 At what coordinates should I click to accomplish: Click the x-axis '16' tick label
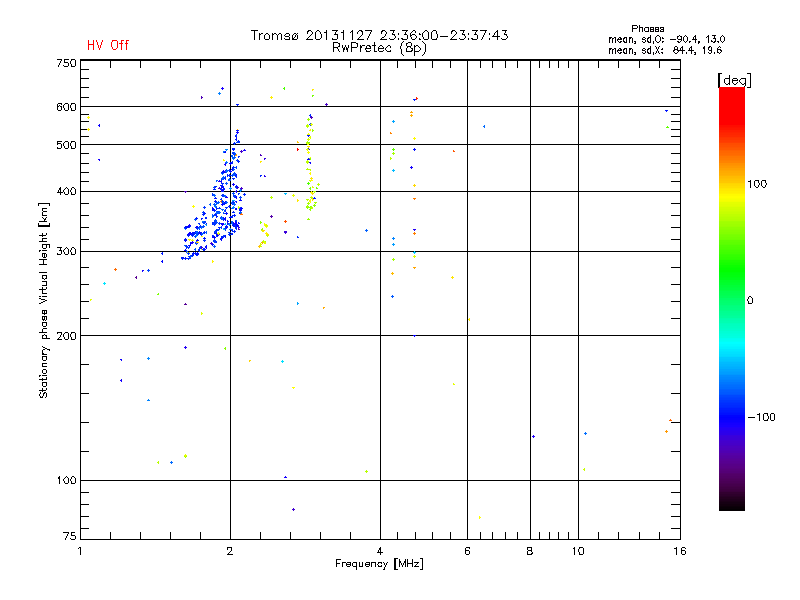(680, 551)
